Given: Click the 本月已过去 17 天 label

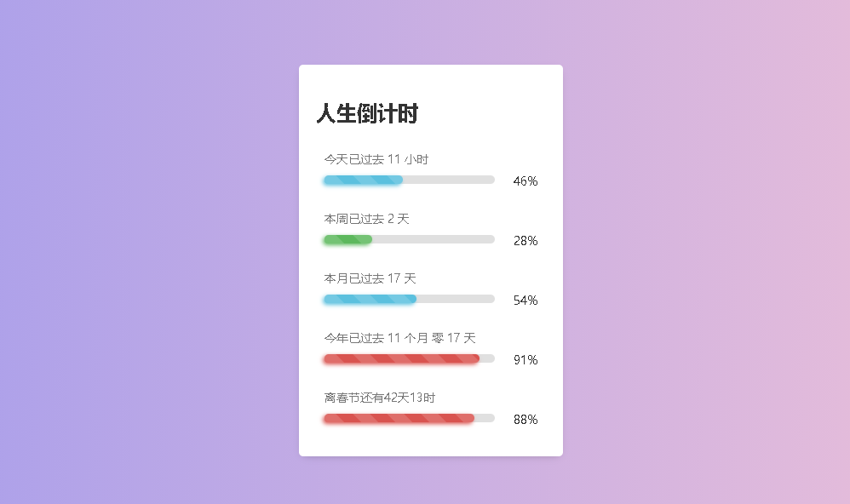Looking at the screenshot, I should pyautogui.click(x=370, y=278).
